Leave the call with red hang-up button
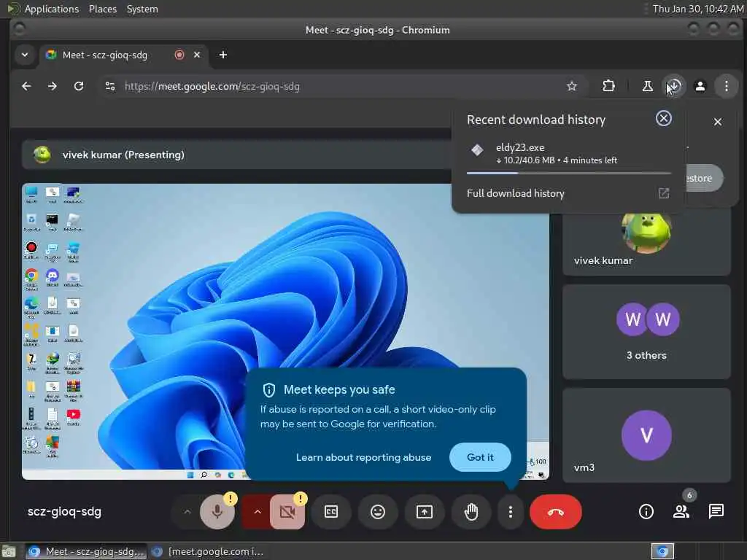Image resolution: width=747 pixels, height=560 pixels. [555, 512]
